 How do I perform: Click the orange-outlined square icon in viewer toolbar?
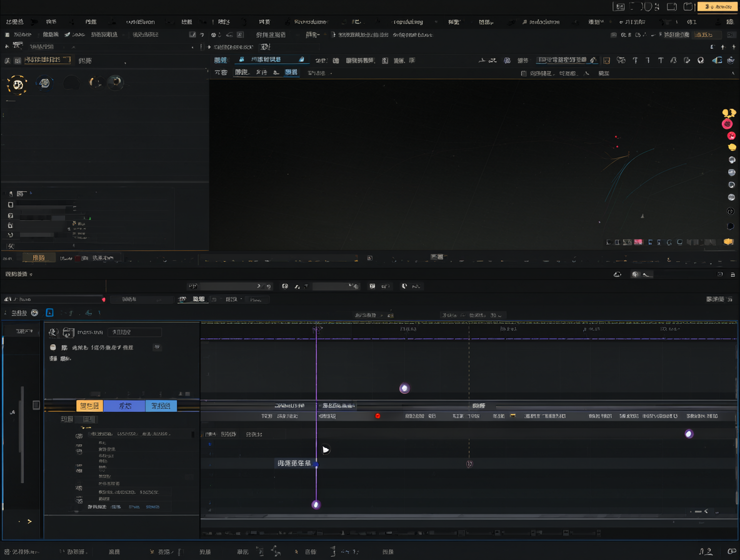click(x=606, y=61)
